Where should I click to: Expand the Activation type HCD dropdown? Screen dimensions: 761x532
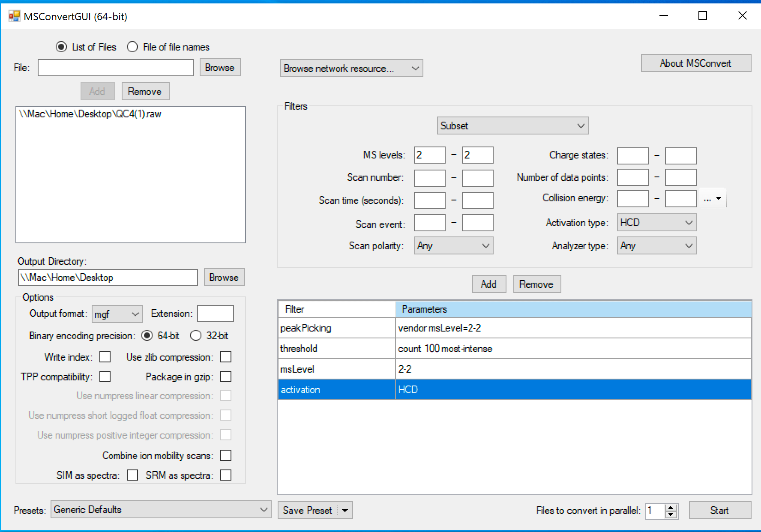[656, 223]
